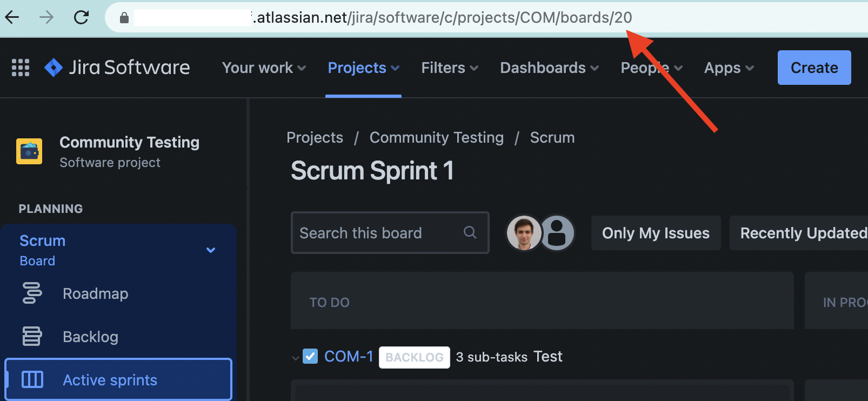Select the Active sprints column icon

31,379
